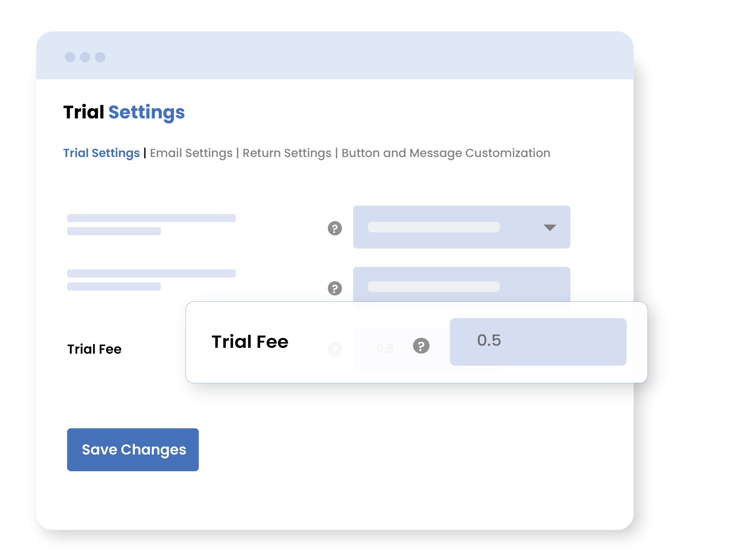Click the small Trial Fee label on the left

tap(94, 349)
